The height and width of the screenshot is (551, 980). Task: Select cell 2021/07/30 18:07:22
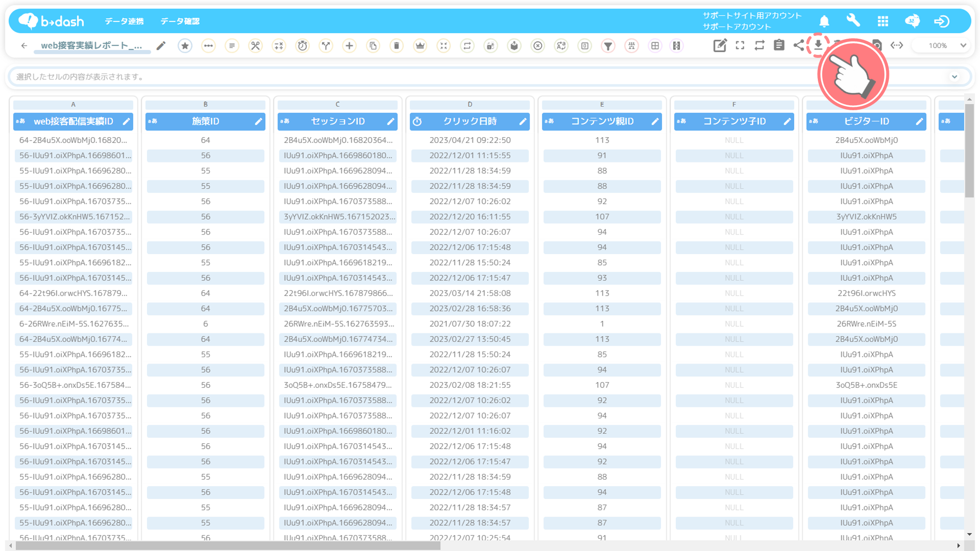[470, 324]
